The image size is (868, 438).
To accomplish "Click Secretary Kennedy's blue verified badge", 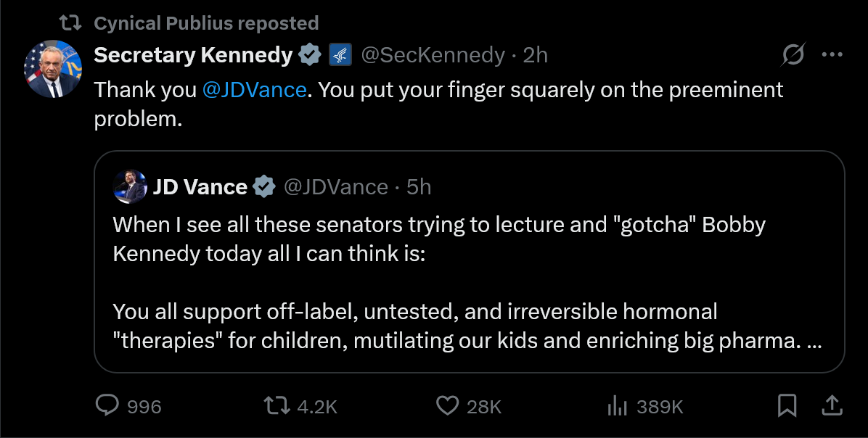I will (311, 54).
